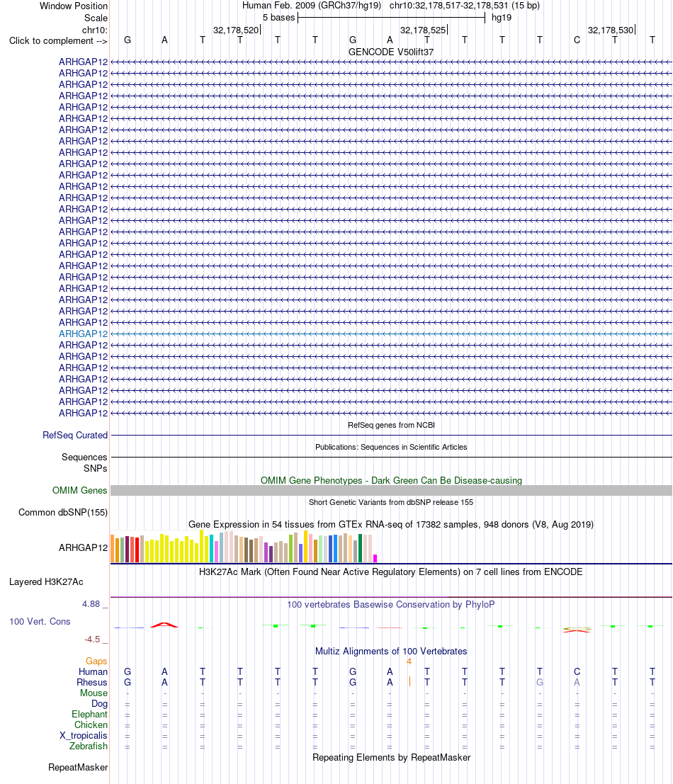The width and height of the screenshot is (673, 784).
Task: Open '100 vertebrates Basewise Conservation by PhyloP' title
Action: (x=391, y=605)
